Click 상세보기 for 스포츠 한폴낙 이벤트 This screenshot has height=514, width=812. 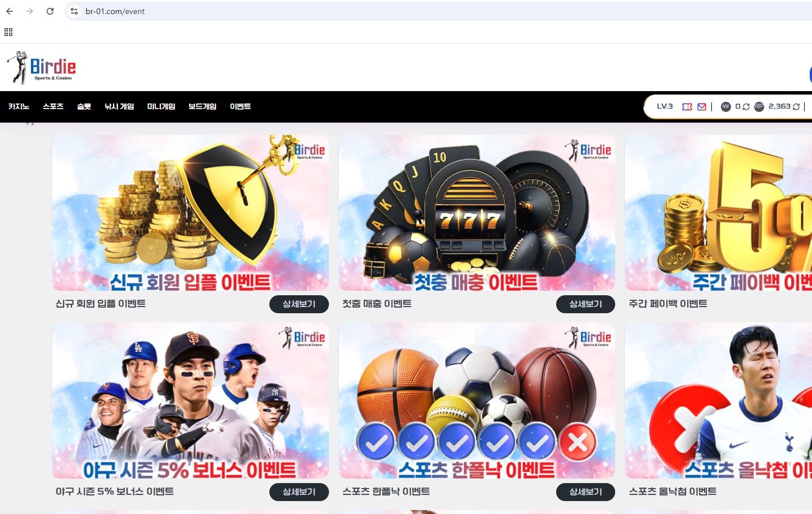(585, 492)
